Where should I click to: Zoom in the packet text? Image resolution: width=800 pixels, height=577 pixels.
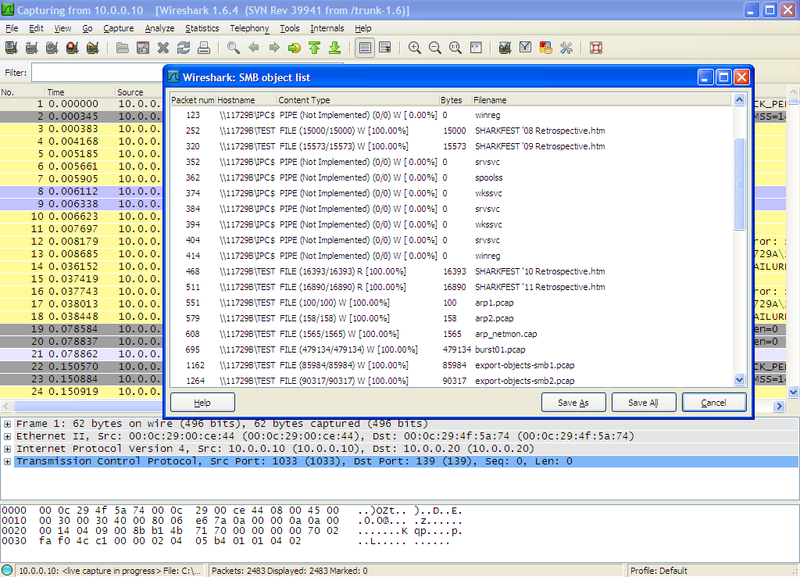pos(415,48)
